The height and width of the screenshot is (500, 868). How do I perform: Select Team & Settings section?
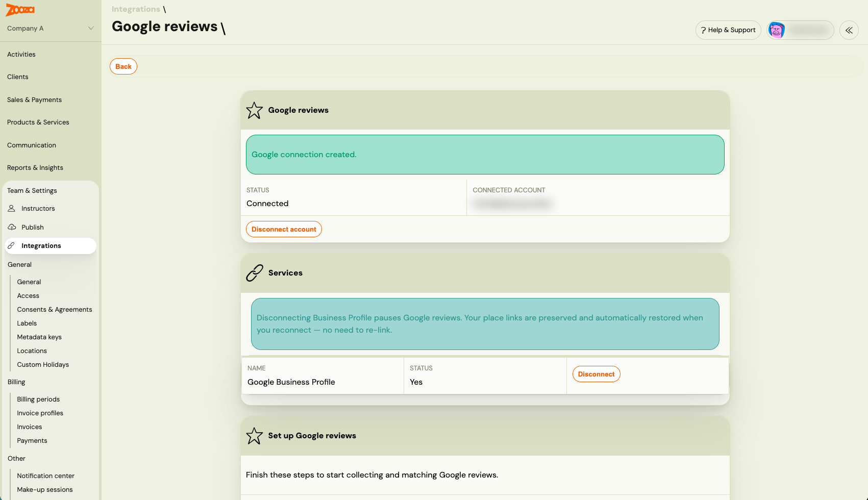tap(32, 191)
